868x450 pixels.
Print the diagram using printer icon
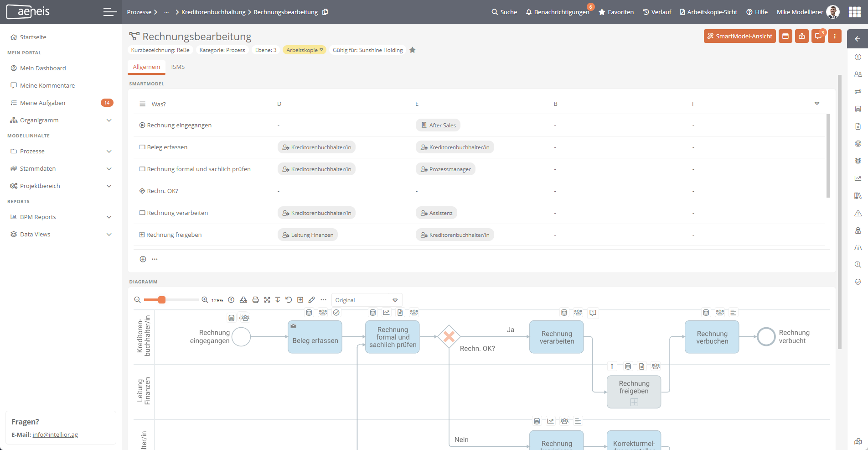tap(255, 300)
